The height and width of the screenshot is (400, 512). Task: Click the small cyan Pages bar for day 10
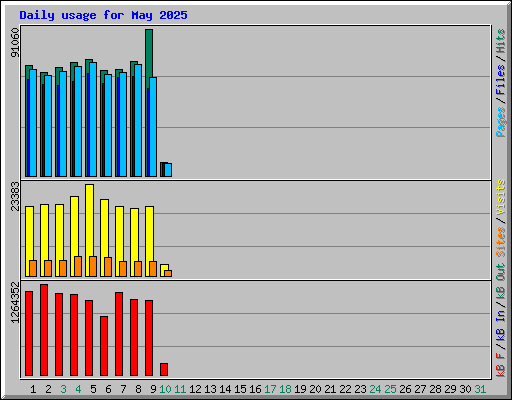168,170
